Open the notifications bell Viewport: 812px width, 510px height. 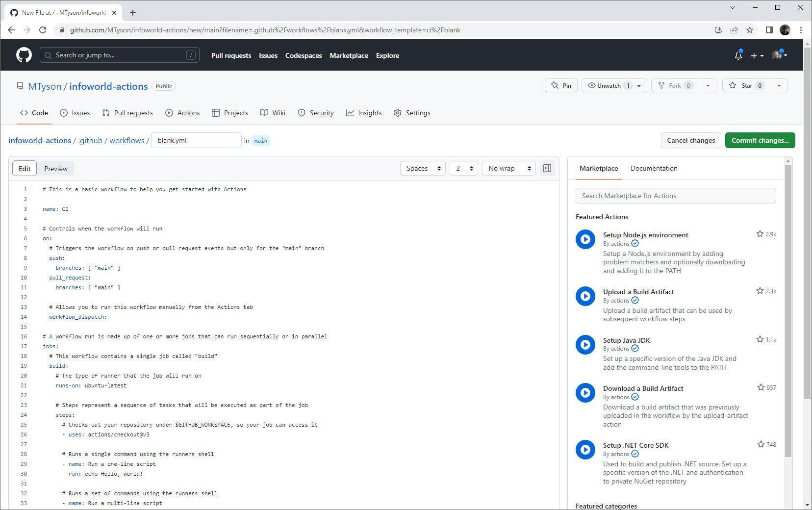737,55
